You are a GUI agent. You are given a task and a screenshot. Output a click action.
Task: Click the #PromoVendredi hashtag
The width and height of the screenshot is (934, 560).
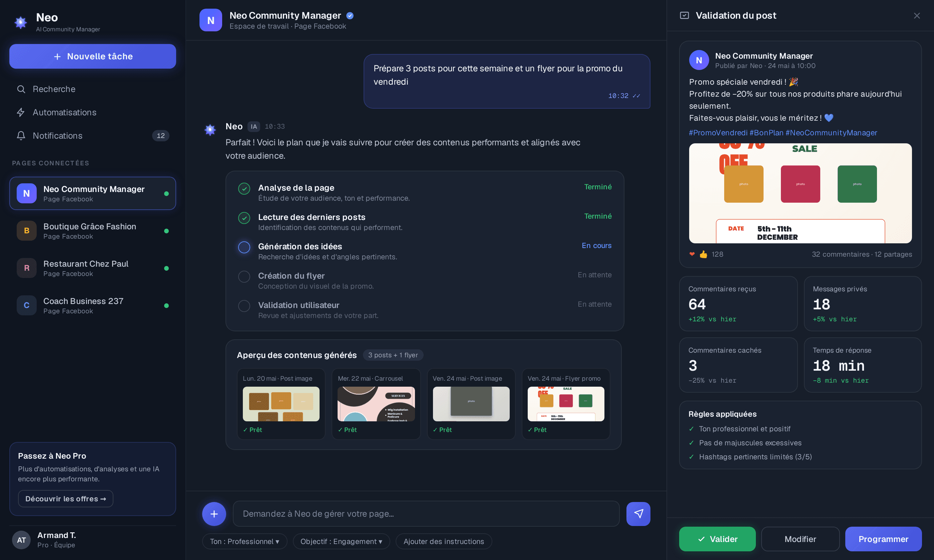718,133
